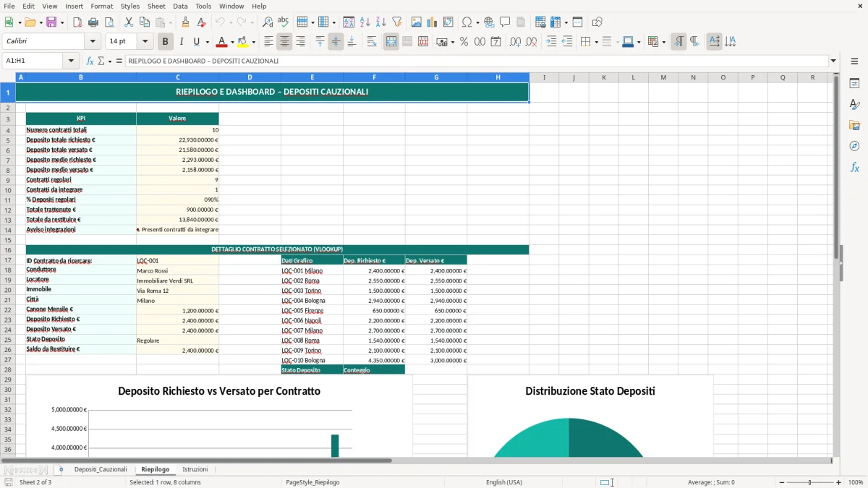
Task: Switch to the Depositi_Cauzionali sheet tab
Action: pos(101,469)
